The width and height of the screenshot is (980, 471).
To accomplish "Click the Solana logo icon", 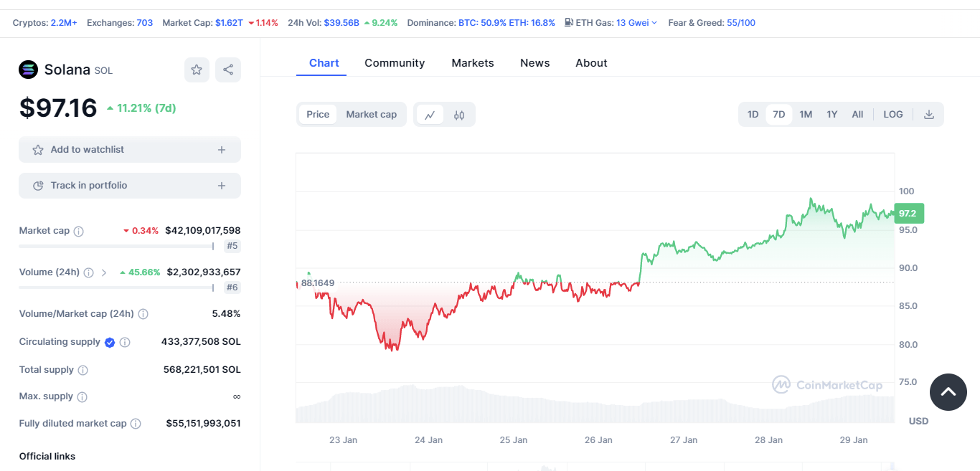I will click(28, 70).
